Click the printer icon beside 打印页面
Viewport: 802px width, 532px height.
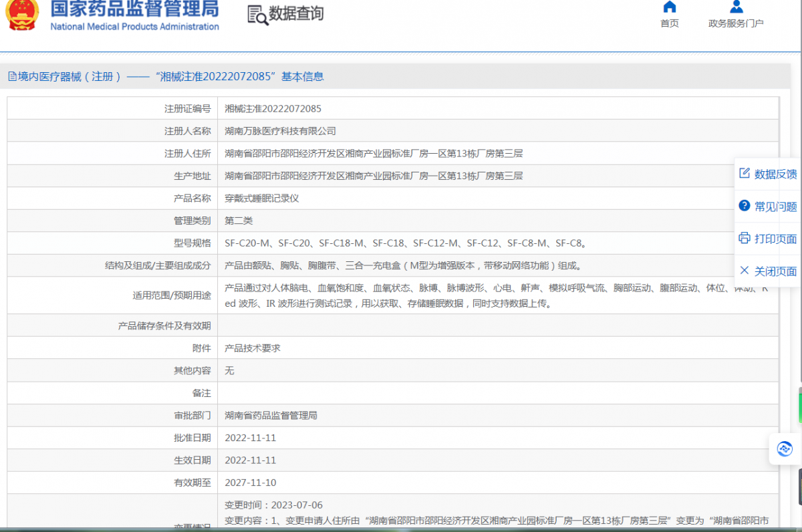[x=744, y=239]
